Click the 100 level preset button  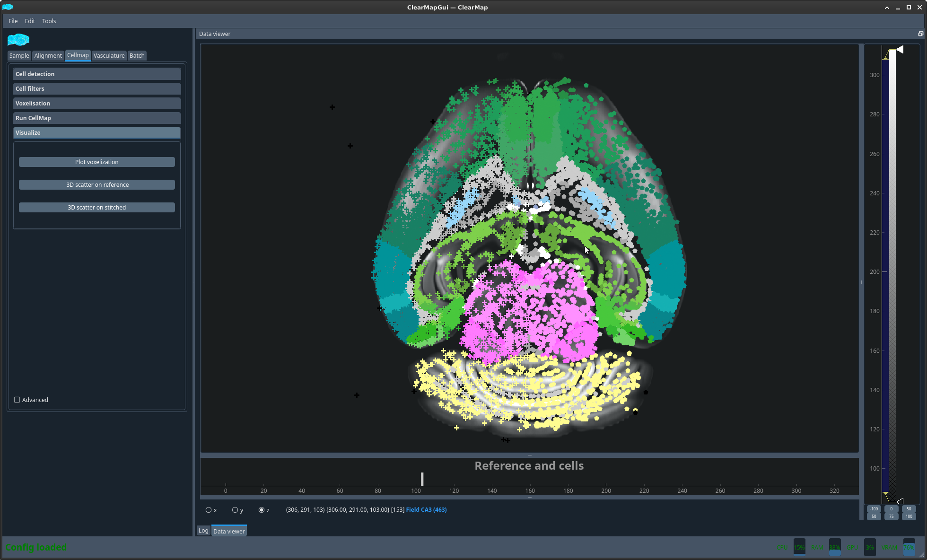[909, 516]
